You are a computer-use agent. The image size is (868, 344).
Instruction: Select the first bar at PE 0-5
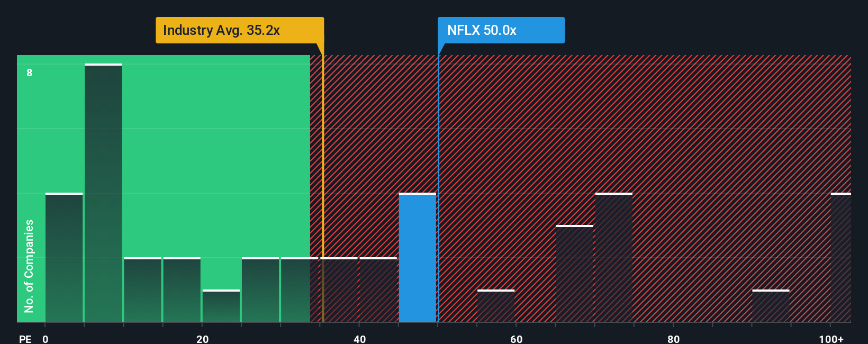[x=64, y=258]
